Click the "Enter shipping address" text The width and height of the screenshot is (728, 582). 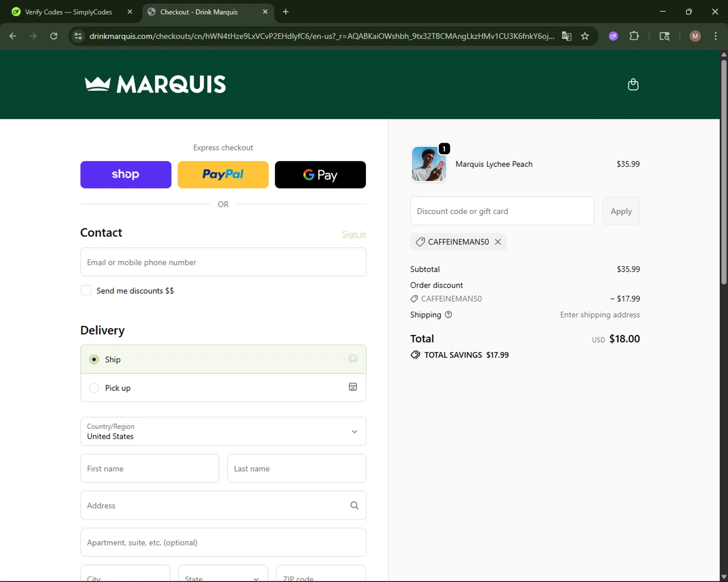point(600,315)
